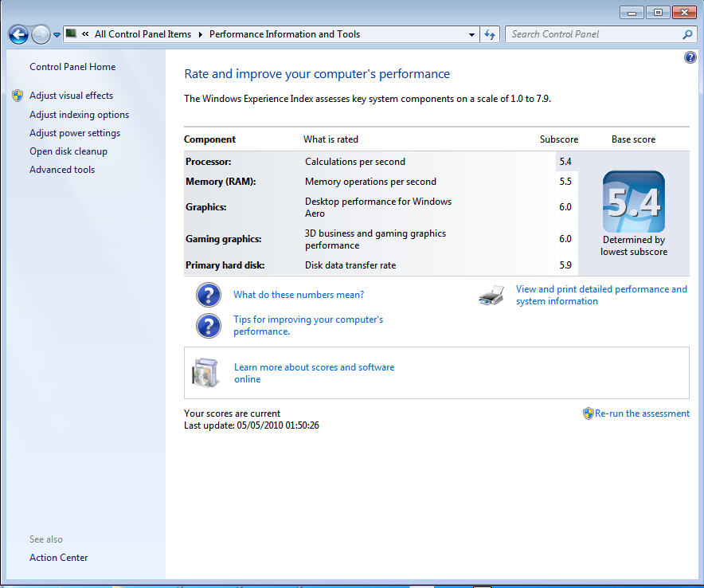Open What do these numbers mean? link
This screenshot has height=588, width=704.
point(299,295)
